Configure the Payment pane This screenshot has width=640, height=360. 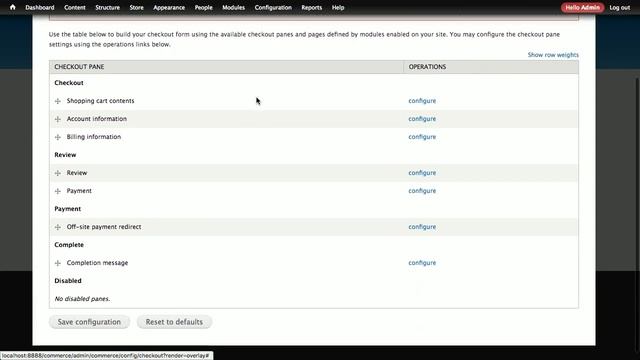[x=422, y=191]
